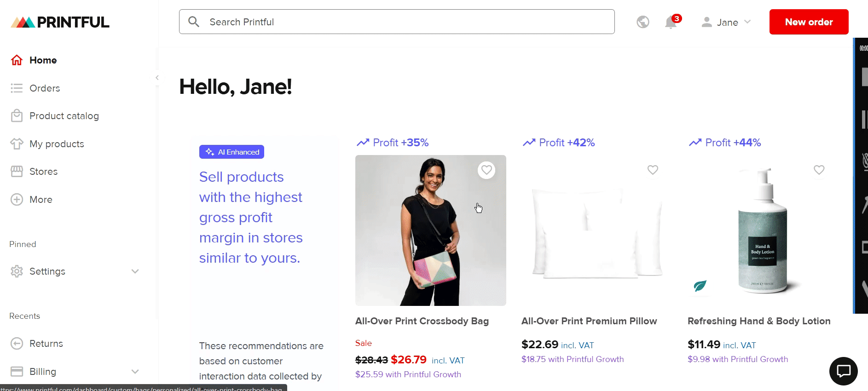The width and height of the screenshot is (868, 391).
Task: Click the Printful logo
Action: point(60,22)
